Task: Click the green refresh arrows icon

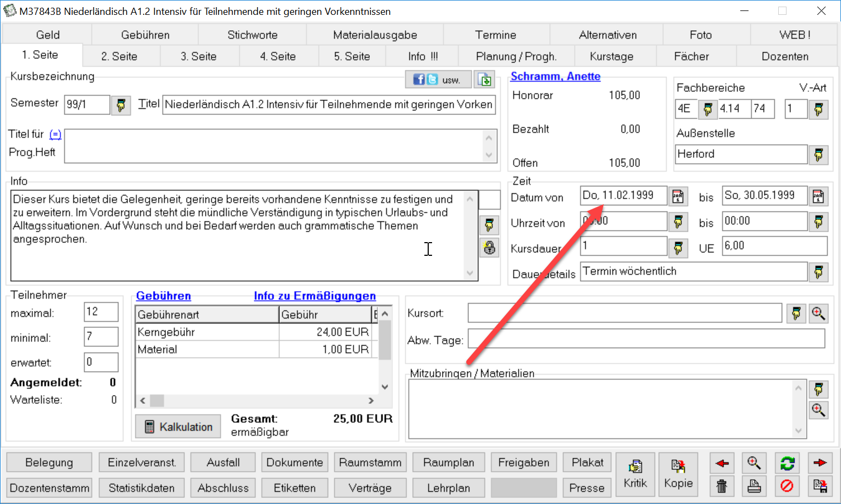Action: coord(787,463)
